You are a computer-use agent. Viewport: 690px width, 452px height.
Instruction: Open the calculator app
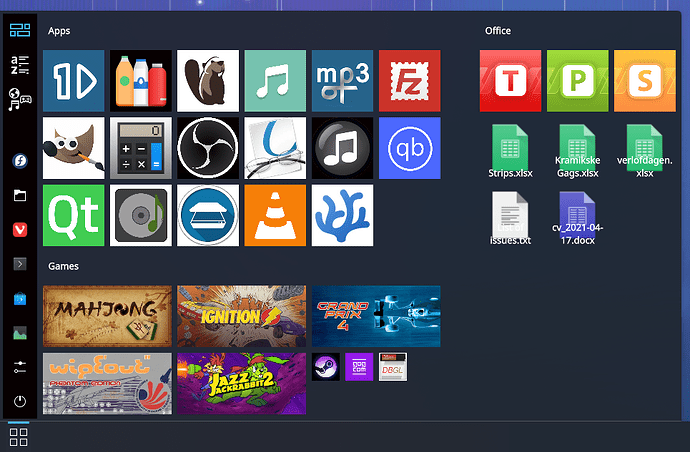pyautogui.click(x=140, y=148)
